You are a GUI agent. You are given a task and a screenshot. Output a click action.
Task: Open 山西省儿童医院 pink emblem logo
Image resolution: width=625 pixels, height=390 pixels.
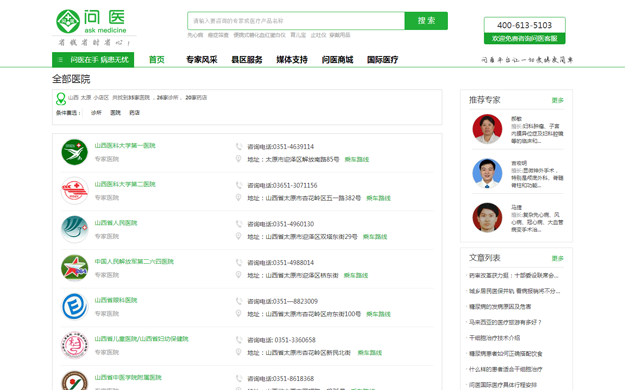(x=75, y=345)
